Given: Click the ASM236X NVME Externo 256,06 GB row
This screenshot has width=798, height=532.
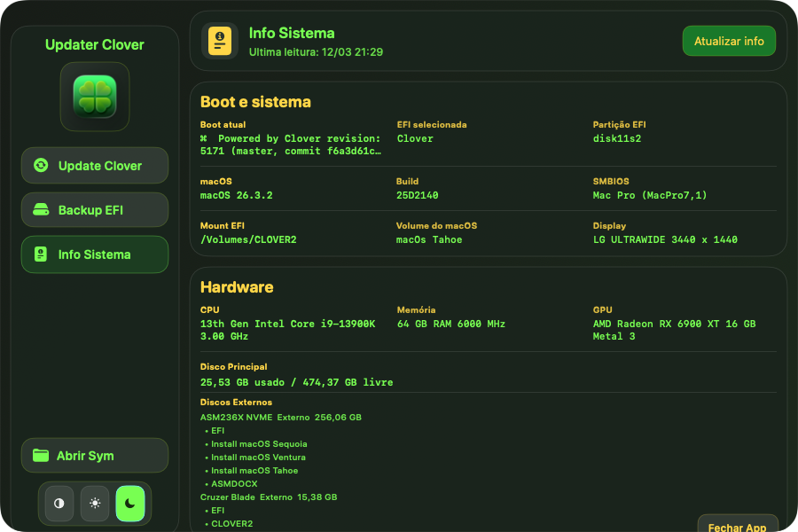Looking at the screenshot, I should [281, 418].
